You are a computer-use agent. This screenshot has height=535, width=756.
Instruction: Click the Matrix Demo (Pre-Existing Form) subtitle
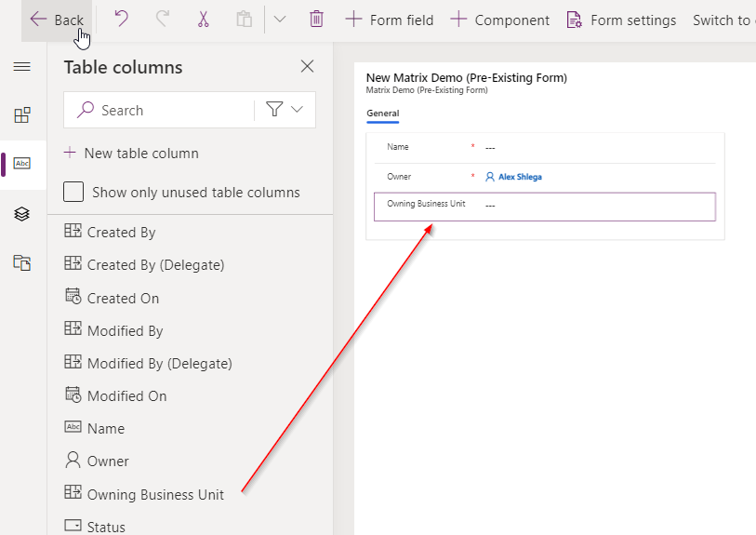pyautogui.click(x=427, y=90)
